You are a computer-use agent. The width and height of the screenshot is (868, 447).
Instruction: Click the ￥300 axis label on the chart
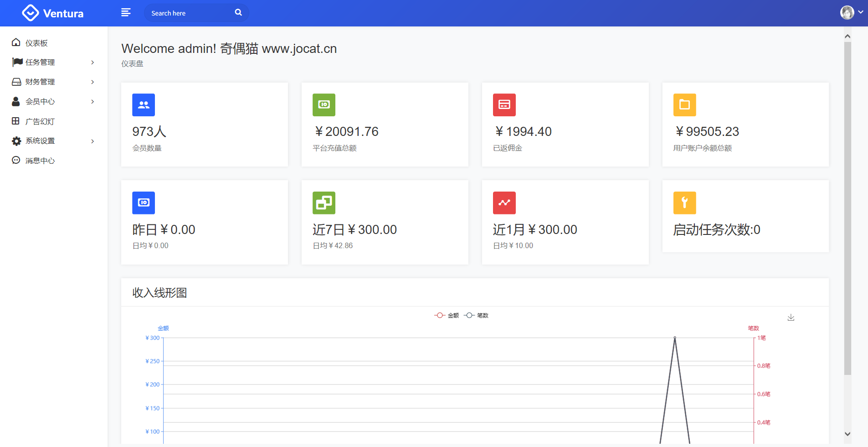(x=153, y=338)
